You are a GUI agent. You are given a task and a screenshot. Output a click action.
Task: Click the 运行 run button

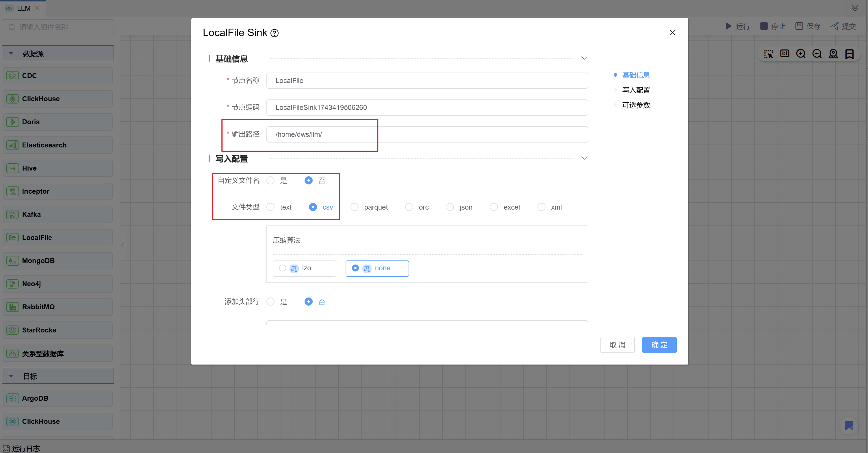(x=738, y=26)
